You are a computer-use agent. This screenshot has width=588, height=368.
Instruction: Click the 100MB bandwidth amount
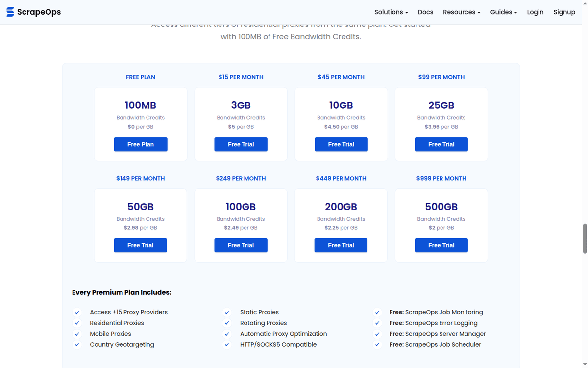pos(141,105)
